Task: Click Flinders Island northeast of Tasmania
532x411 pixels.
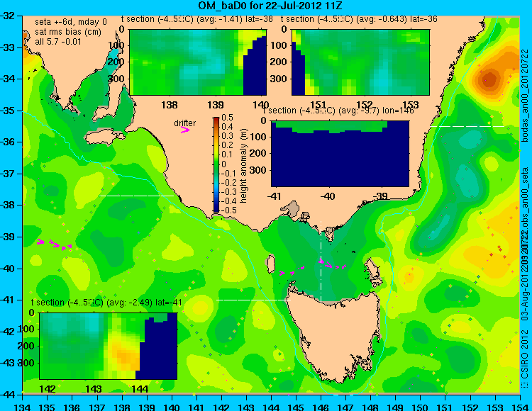Action: pos(373,273)
